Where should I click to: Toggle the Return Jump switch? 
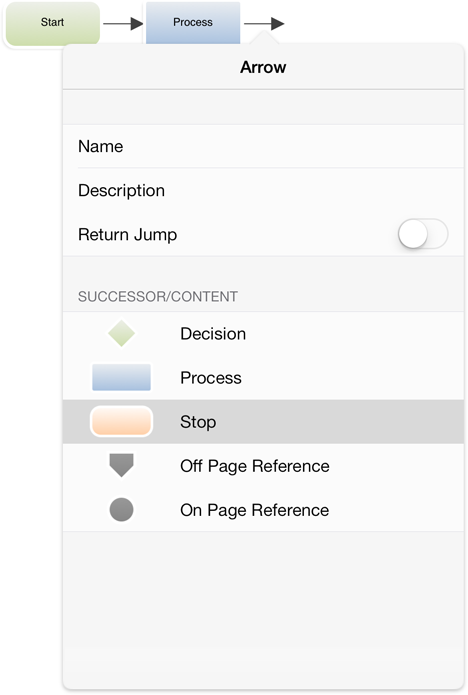tap(422, 234)
